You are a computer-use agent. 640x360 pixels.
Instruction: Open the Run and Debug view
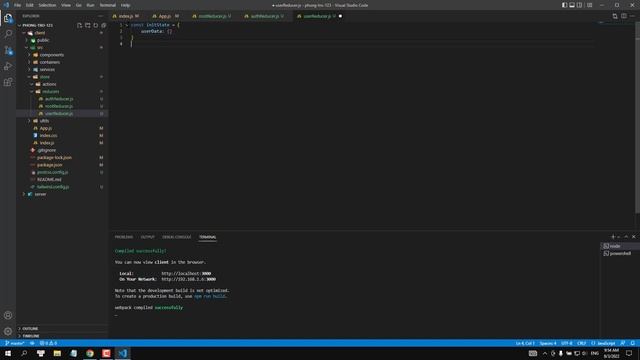click(x=8, y=66)
